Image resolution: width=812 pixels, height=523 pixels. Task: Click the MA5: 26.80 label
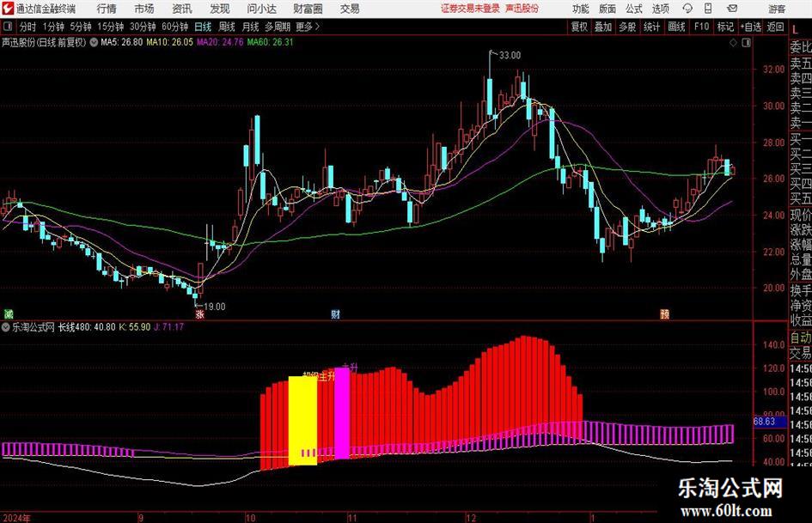[x=122, y=42]
